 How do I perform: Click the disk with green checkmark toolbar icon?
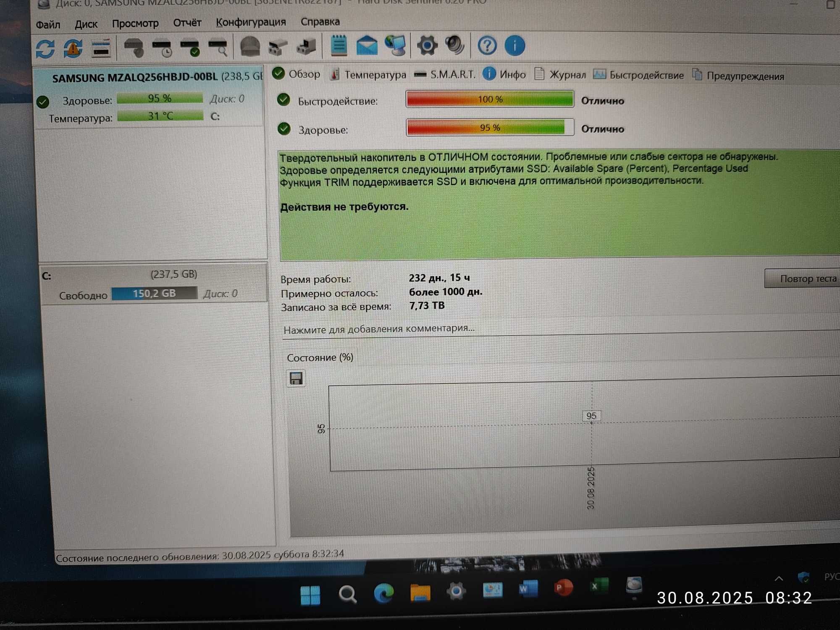point(190,47)
